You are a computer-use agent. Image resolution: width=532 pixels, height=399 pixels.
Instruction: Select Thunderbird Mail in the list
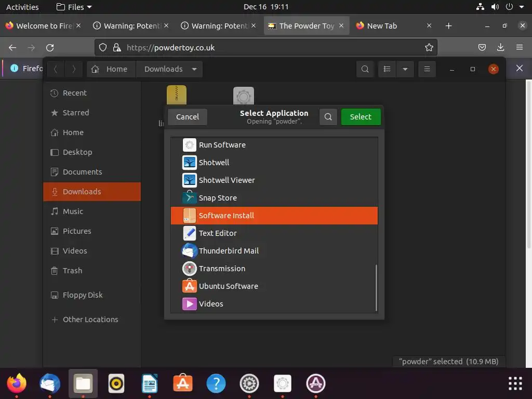tap(274, 251)
